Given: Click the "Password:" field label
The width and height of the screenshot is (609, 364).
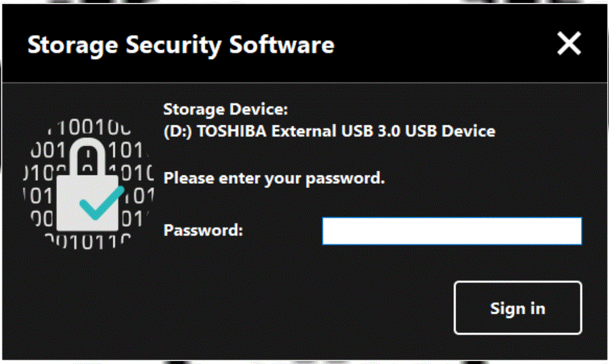Looking at the screenshot, I should pos(203,230).
